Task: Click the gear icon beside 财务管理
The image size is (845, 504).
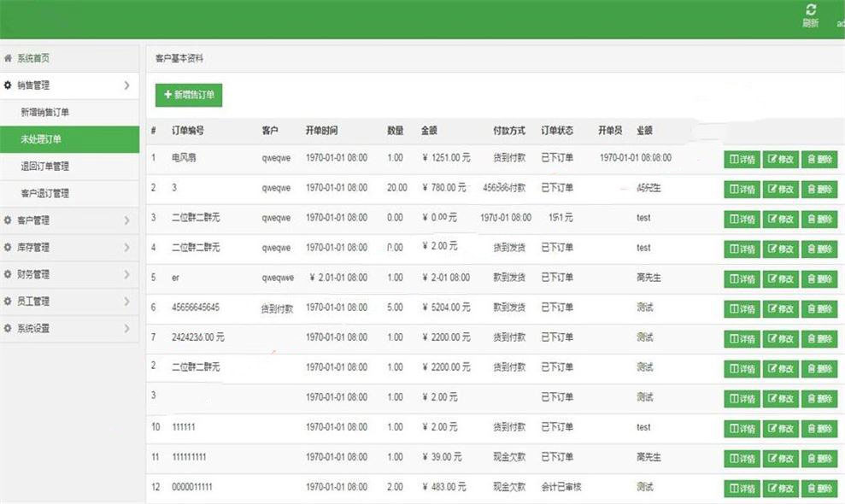Action: coord(9,275)
